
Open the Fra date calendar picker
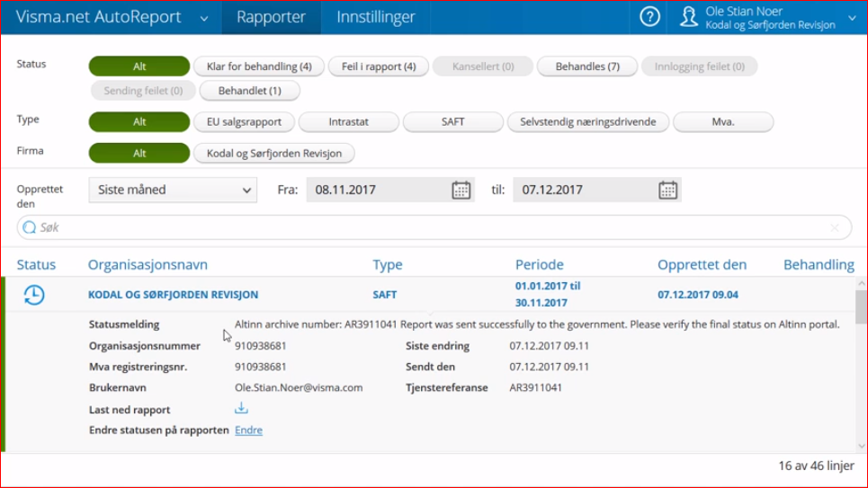click(x=461, y=190)
